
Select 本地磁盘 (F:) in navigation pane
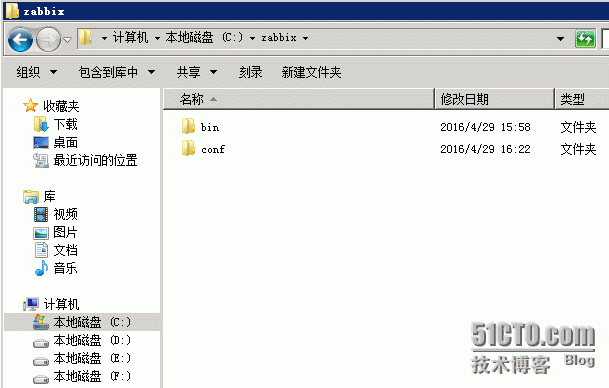click(92, 376)
